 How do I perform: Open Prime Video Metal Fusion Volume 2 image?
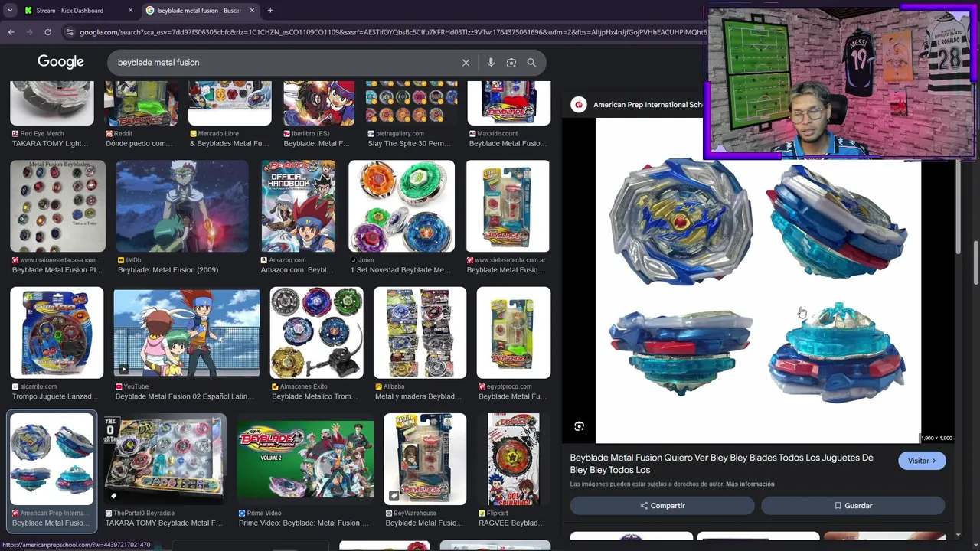tap(305, 459)
